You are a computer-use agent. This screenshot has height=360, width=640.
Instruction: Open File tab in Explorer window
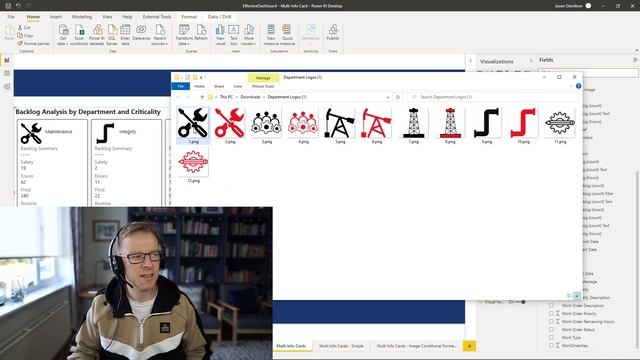(181, 86)
